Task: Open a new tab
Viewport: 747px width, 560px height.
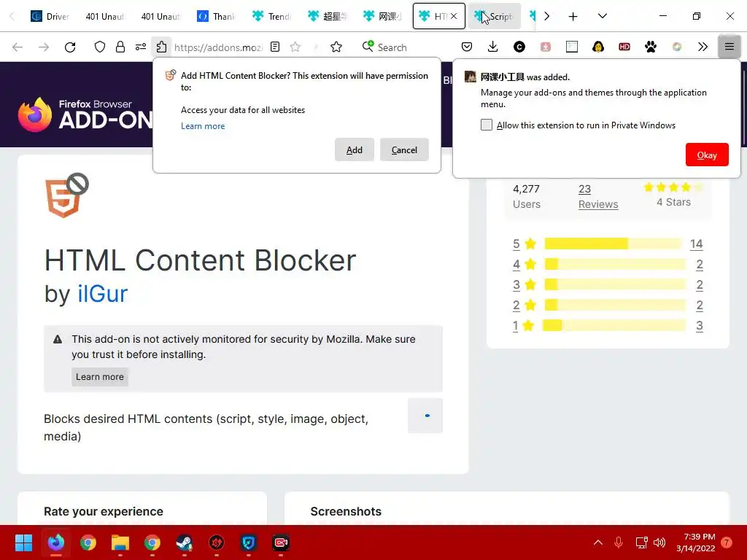Action: pyautogui.click(x=573, y=17)
